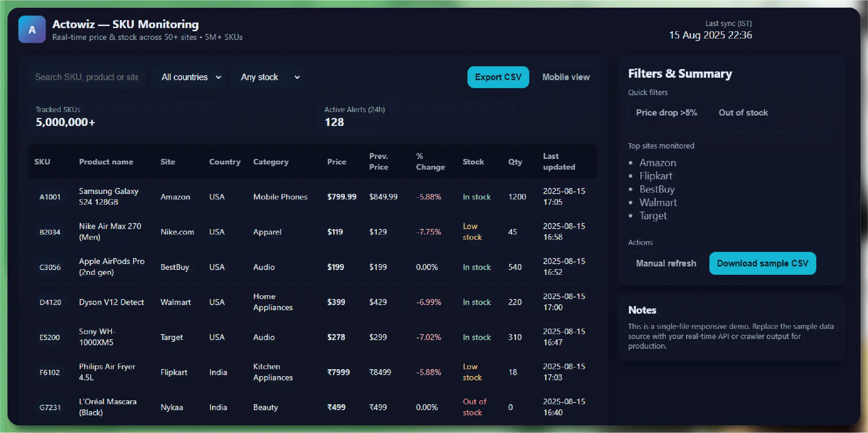868x433 pixels.
Task: Select the Samsung Galaxy S24 128GB row
Action: point(108,196)
